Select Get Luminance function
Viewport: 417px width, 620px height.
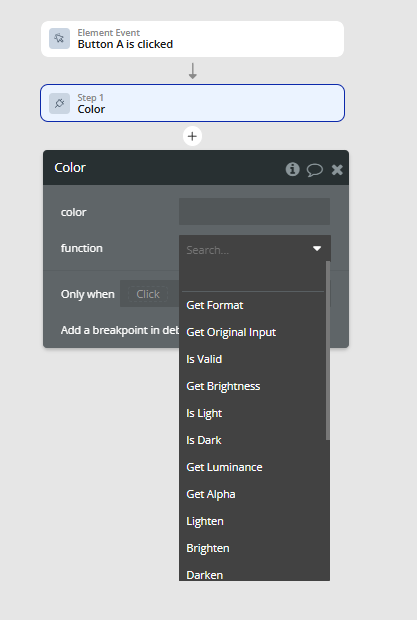click(x=224, y=467)
